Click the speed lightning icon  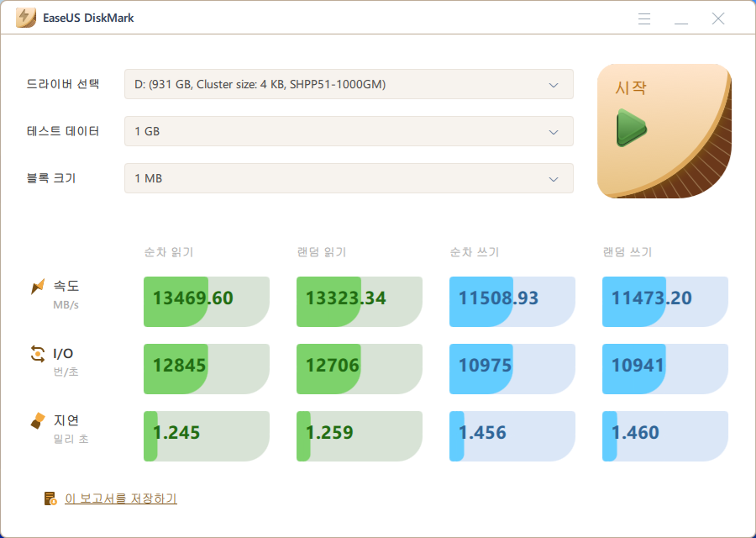click(x=38, y=286)
